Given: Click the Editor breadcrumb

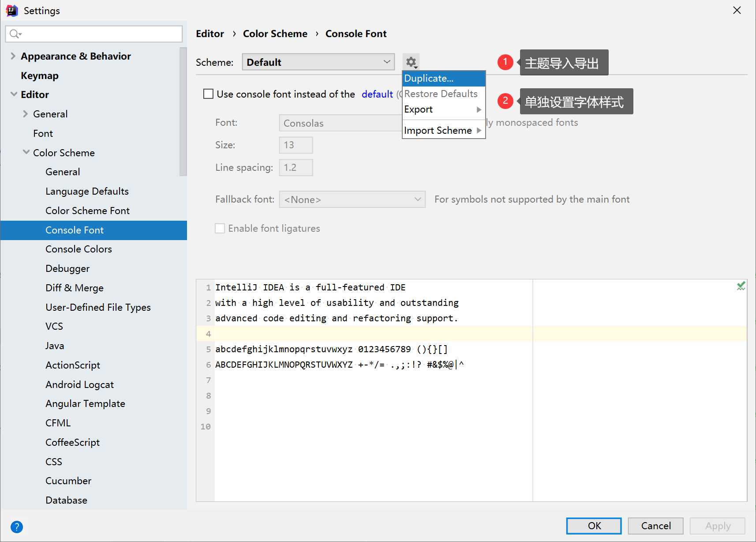Looking at the screenshot, I should pyautogui.click(x=210, y=34).
